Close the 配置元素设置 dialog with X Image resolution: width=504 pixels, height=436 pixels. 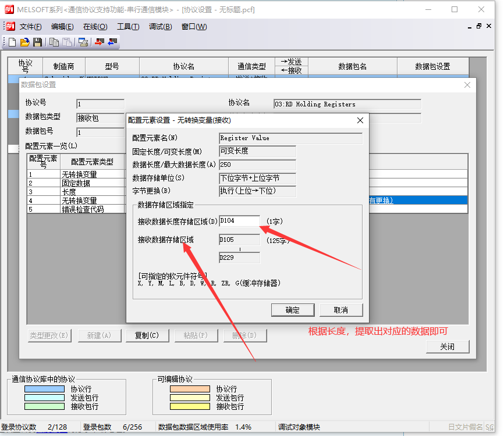click(x=360, y=120)
